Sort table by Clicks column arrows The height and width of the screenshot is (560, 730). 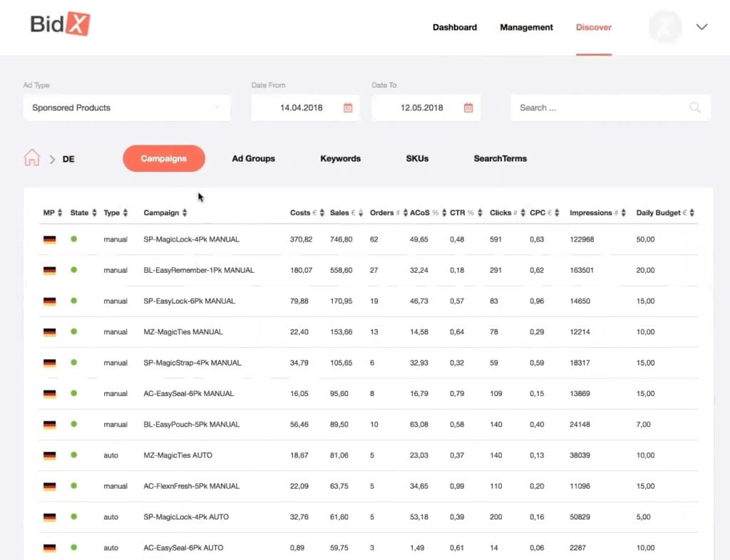pos(523,213)
